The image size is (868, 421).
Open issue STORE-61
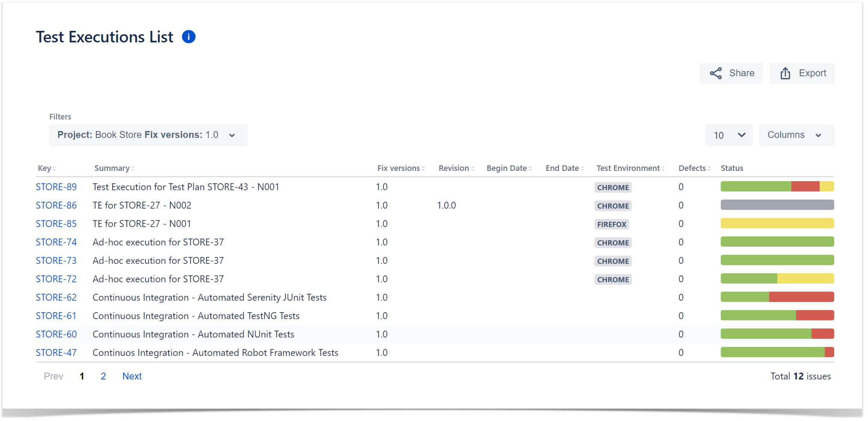[56, 316]
